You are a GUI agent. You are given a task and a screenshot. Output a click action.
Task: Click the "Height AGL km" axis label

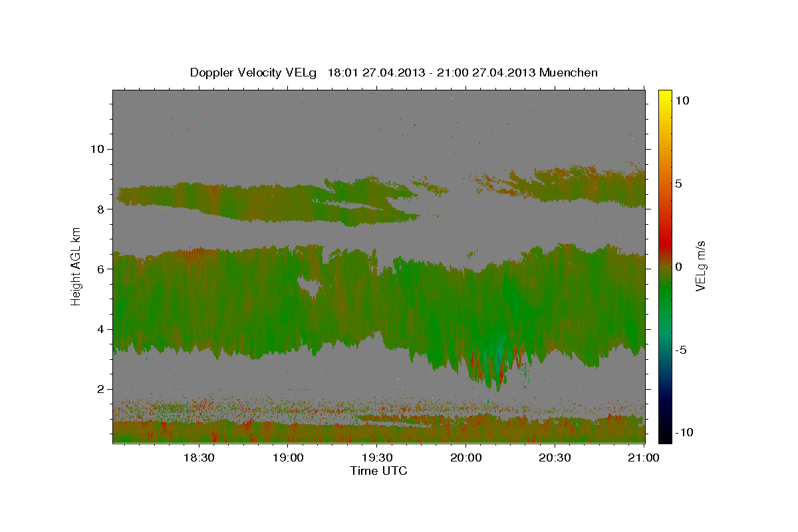76,266
